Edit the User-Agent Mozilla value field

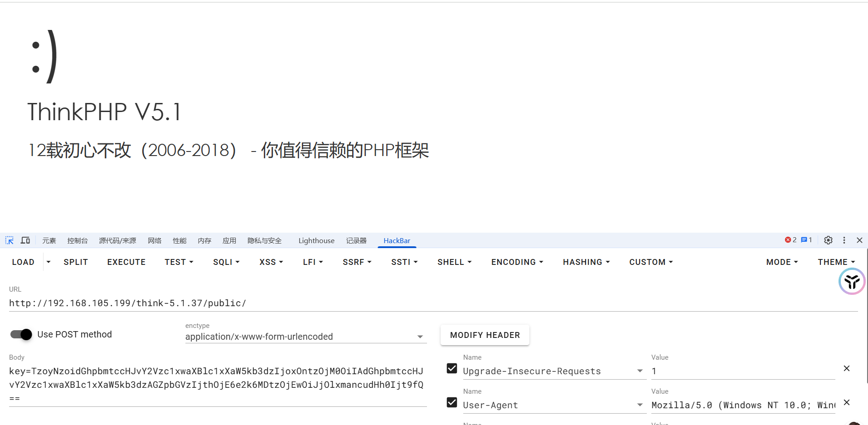[743, 405]
